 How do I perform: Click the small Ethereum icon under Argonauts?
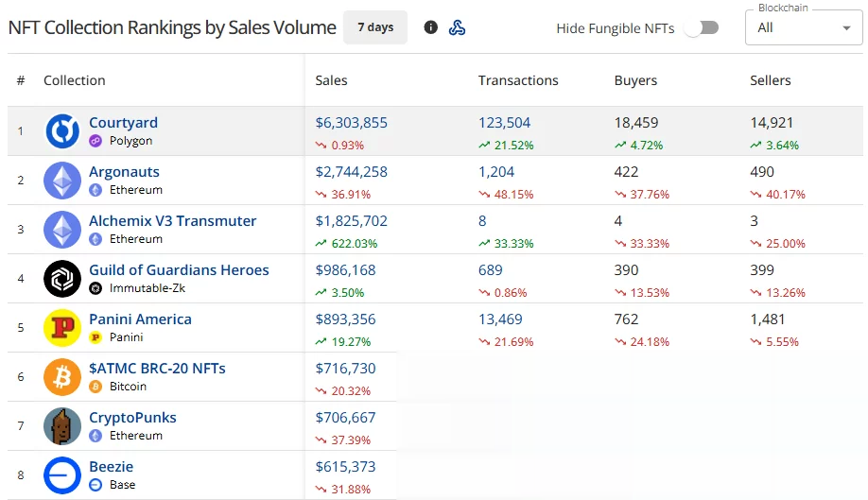tap(95, 190)
